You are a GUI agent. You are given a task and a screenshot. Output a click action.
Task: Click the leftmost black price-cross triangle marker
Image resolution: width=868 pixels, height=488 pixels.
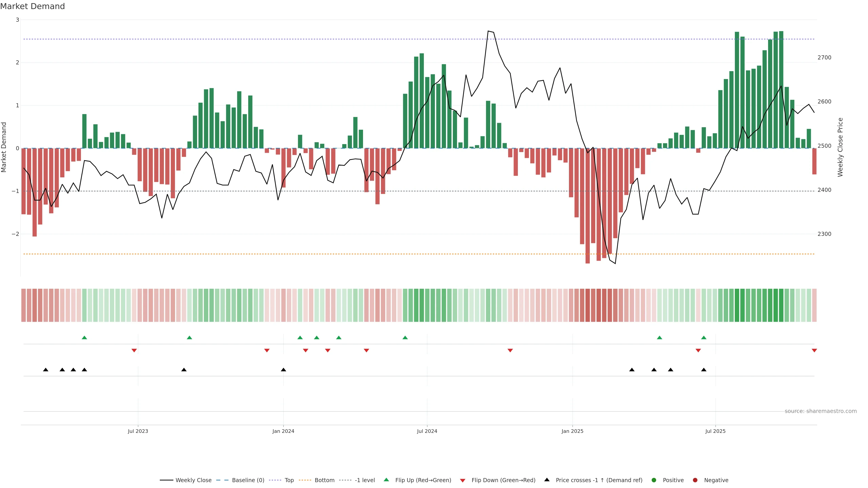46,370
